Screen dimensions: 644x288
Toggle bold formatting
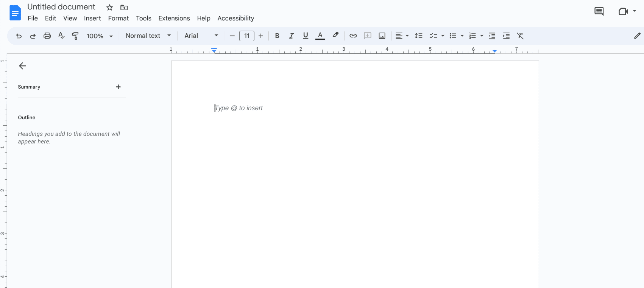pos(277,36)
